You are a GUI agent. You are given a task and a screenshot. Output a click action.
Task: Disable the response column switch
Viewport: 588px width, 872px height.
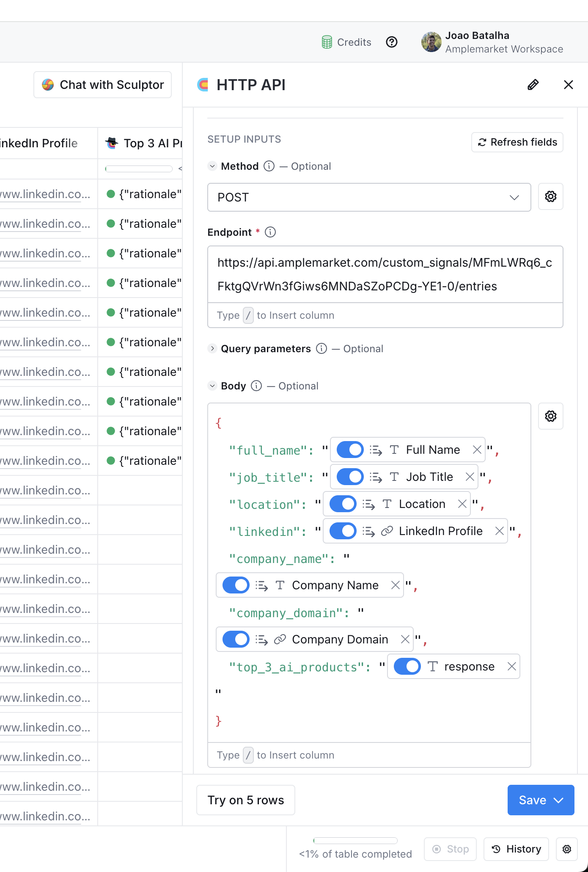[407, 666]
